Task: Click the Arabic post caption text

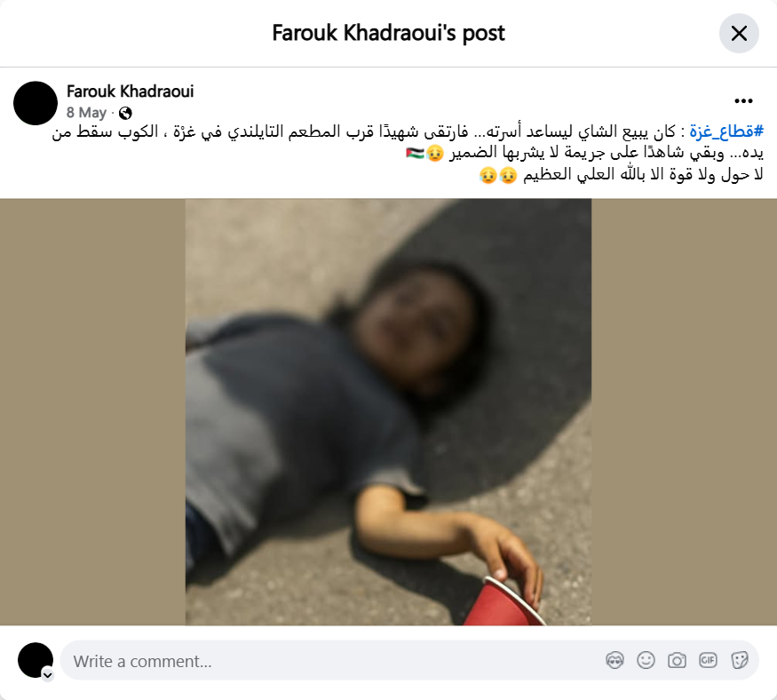Action: coord(408,153)
